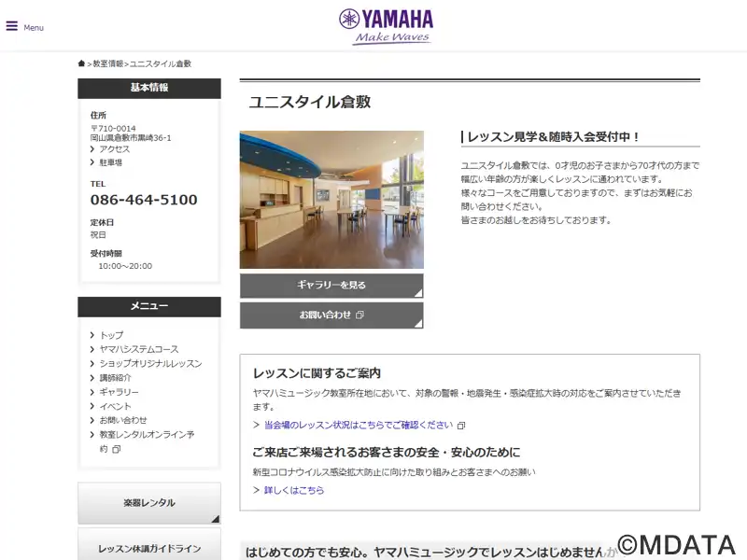Select 講師紹介 in the sidebar menu
This screenshot has height=560, width=747.
point(115,378)
